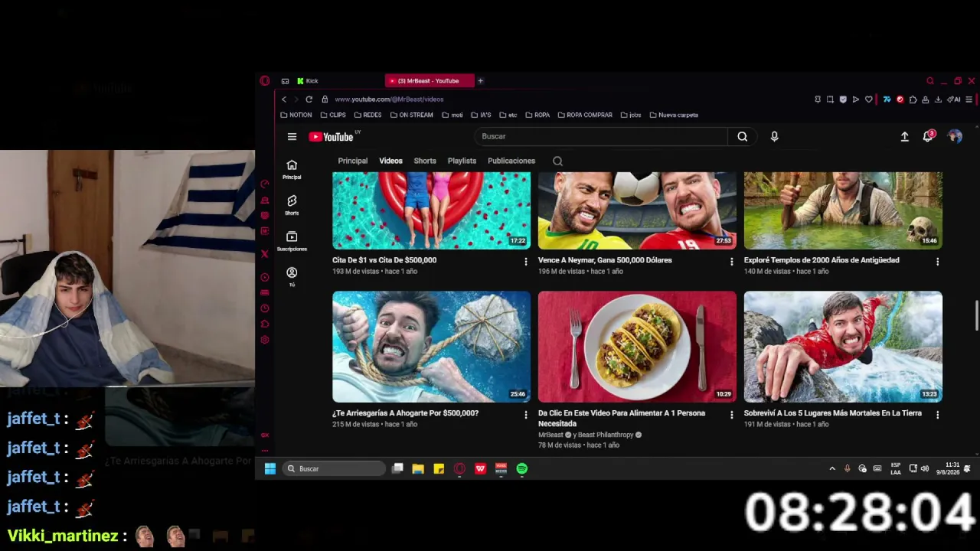The height and width of the screenshot is (551, 980).
Task: Open options for Da Clic En Este Video
Action: click(731, 415)
